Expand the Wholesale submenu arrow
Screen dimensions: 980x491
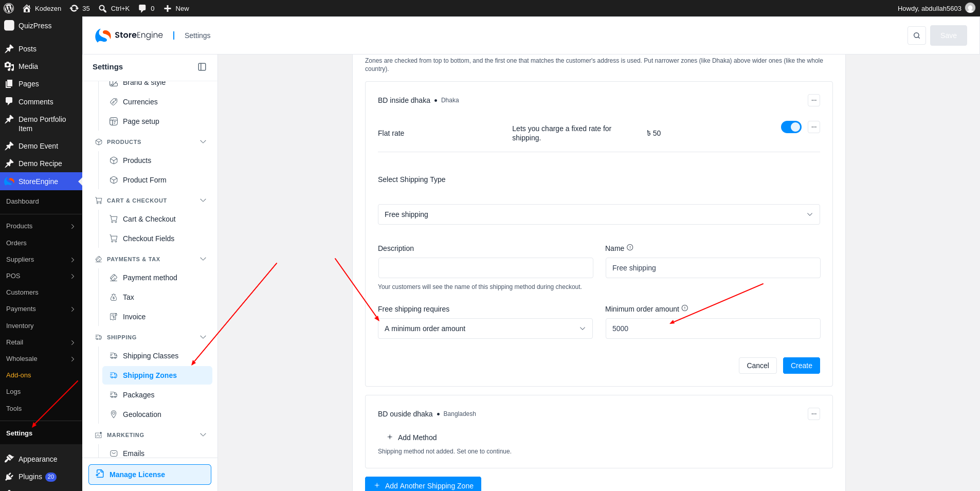click(72, 359)
